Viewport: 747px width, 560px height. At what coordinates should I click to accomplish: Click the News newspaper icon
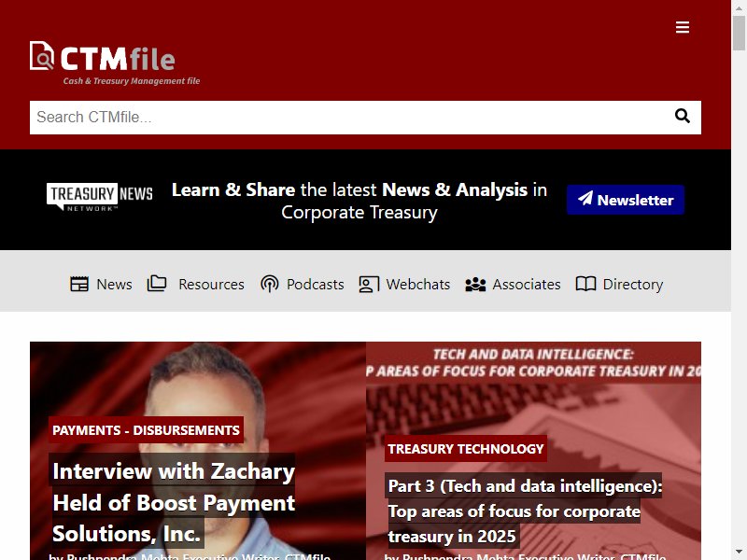point(79,284)
